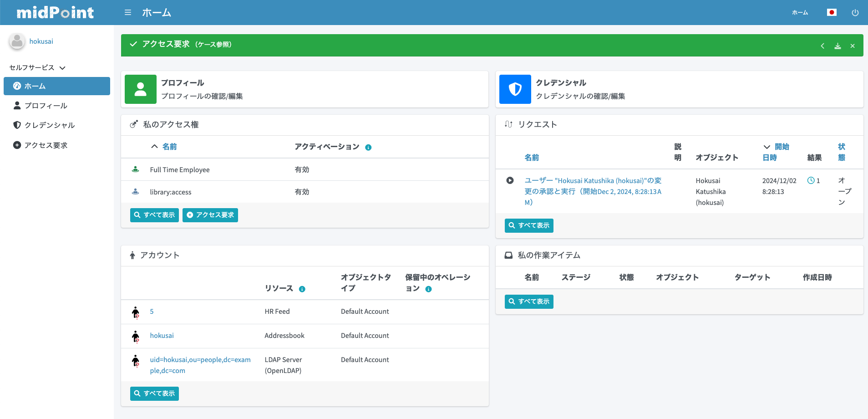Click the 私のアクセス権 panel header icon
This screenshot has width=868, height=419.
pyautogui.click(x=134, y=124)
